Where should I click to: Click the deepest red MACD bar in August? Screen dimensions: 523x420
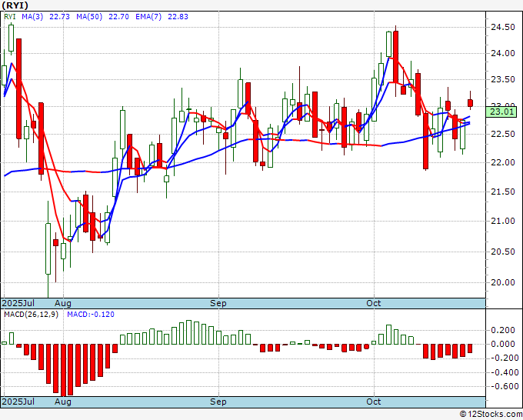(x=63, y=370)
